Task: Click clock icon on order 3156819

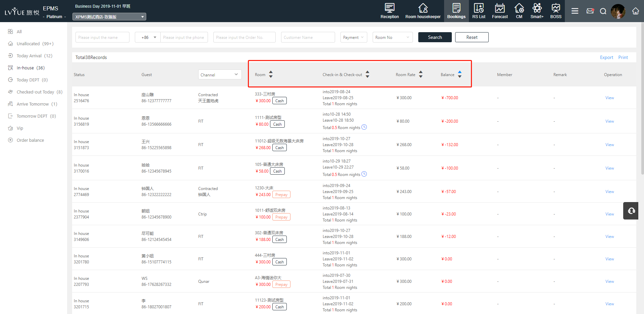Action: point(364,127)
